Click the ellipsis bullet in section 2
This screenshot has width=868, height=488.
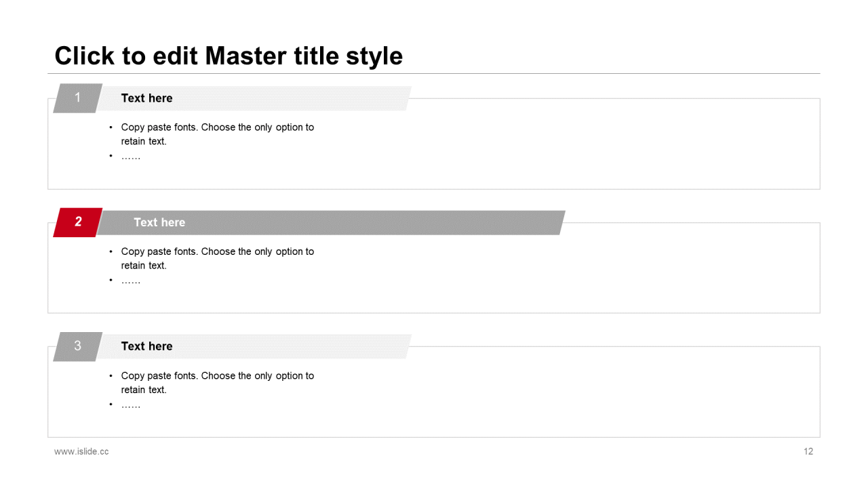pos(131,281)
